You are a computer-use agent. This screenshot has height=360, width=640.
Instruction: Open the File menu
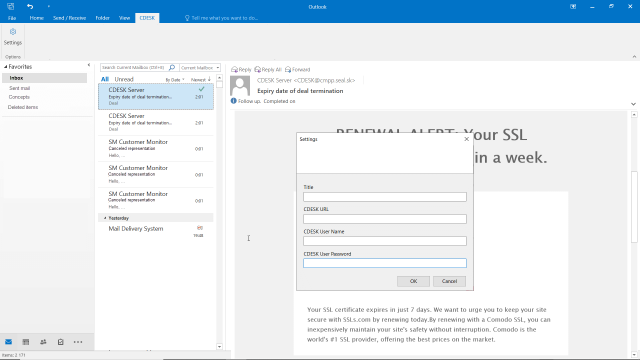tap(12, 18)
